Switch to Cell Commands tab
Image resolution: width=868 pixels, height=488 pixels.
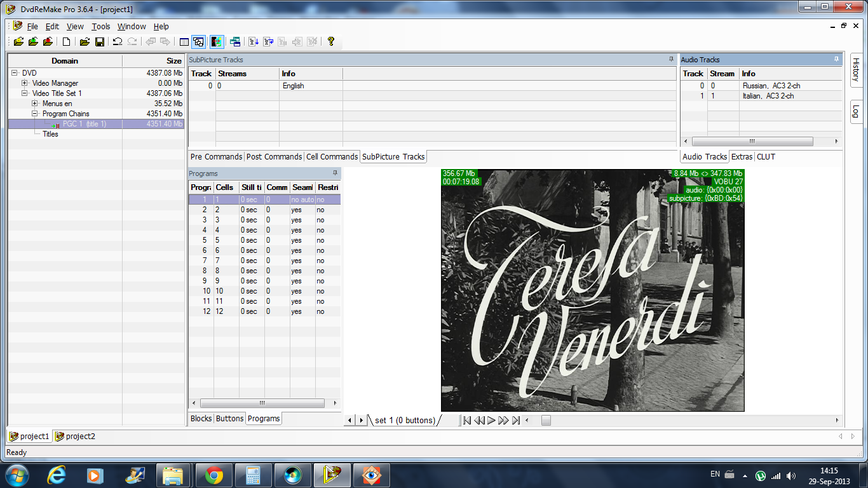coord(332,157)
